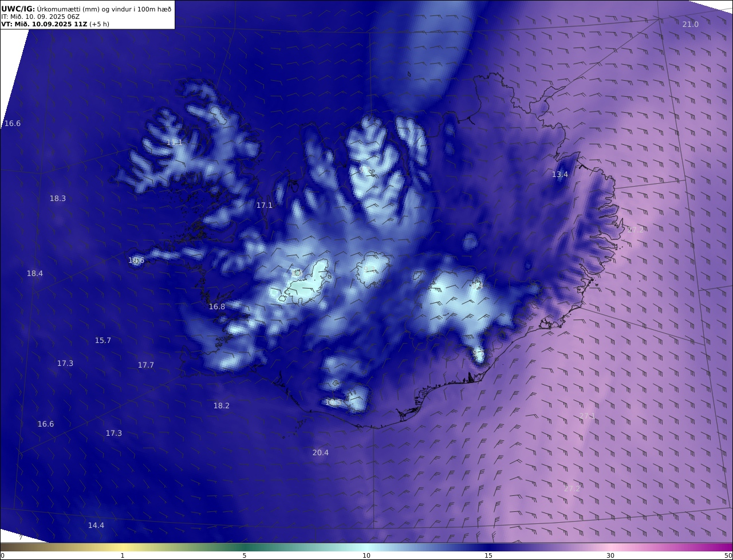The width and height of the screenshot is (733, 560).
Task: Select the color scale tick label 30
Action: pyautogui.click(x=610, y=555)
